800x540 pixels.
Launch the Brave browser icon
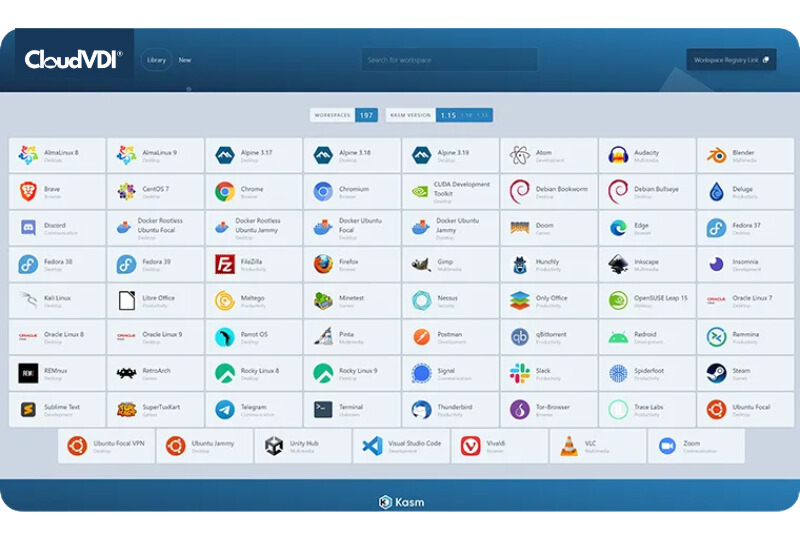tap(28, 191)
